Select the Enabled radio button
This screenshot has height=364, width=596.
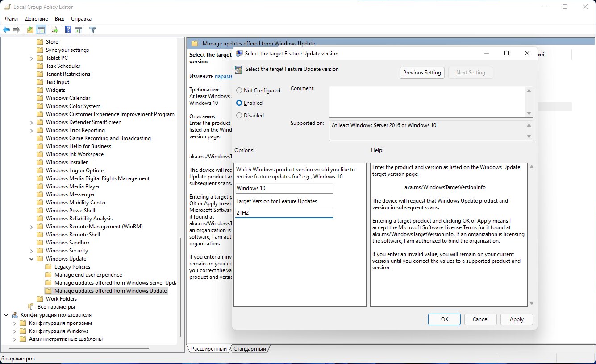239,103
